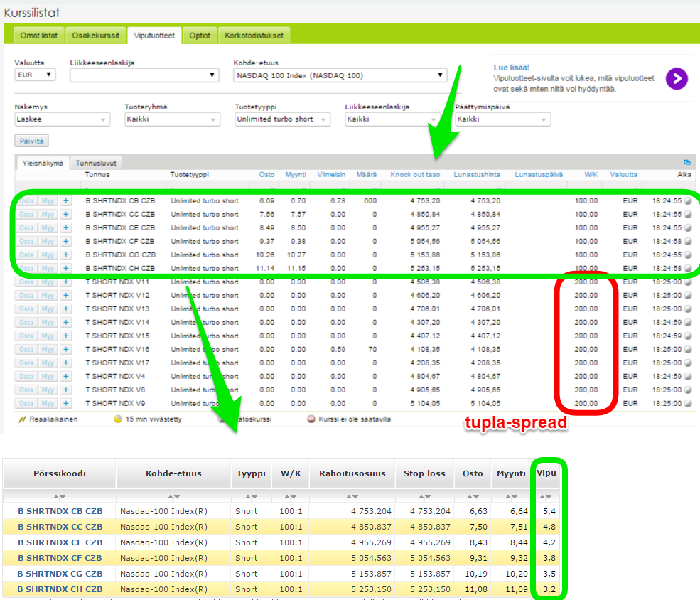Sort lower table by Tyyppi arrows

tap(251, 496)
